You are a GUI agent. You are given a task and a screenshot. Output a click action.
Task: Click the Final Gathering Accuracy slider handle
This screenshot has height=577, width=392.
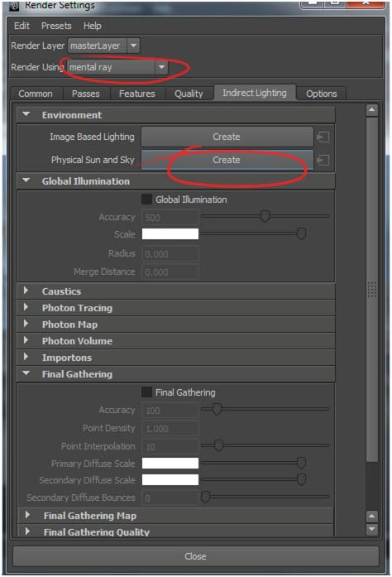pos(217,409)
